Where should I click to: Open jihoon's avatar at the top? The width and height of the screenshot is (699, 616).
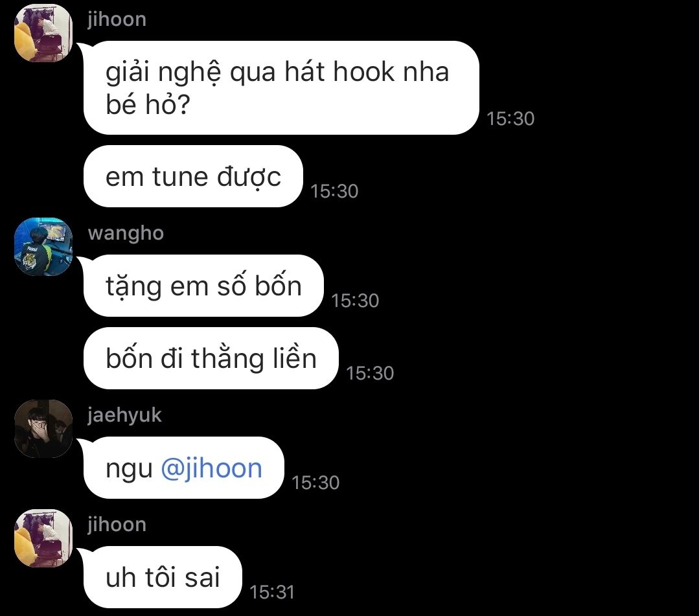tap(43, 33)
